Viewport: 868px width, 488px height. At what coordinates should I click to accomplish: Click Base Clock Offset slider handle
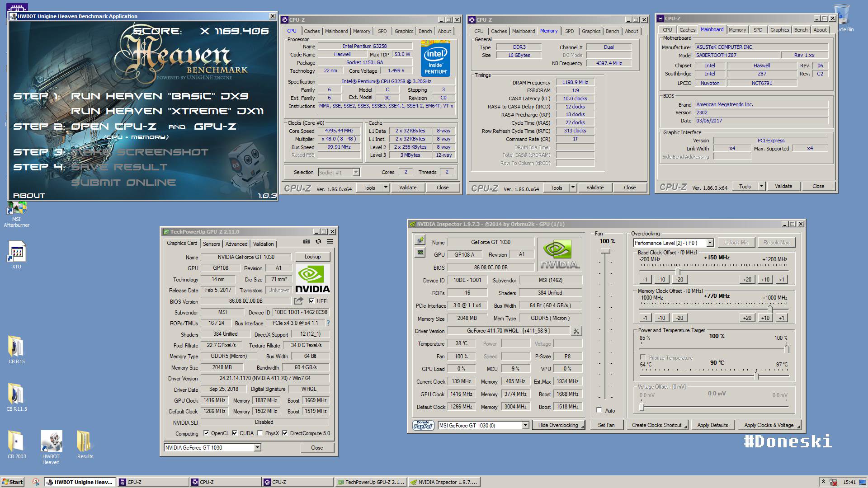[x=678, y=271]
